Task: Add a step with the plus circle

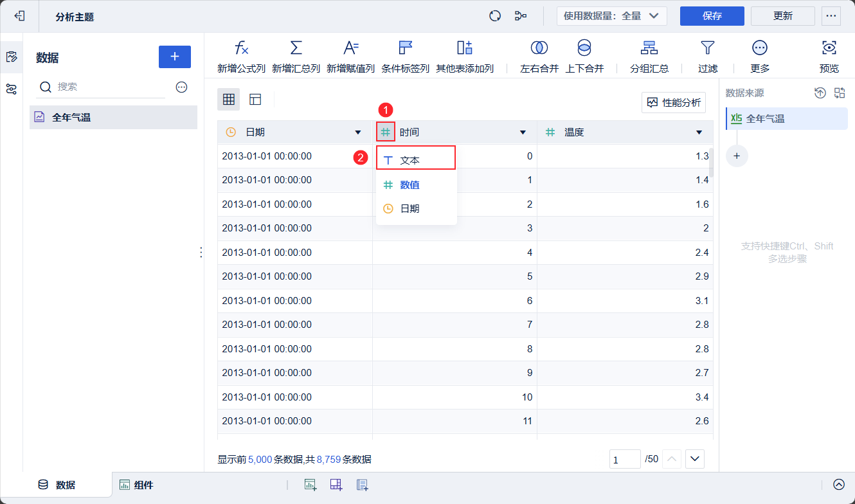Action: [737, 156]
